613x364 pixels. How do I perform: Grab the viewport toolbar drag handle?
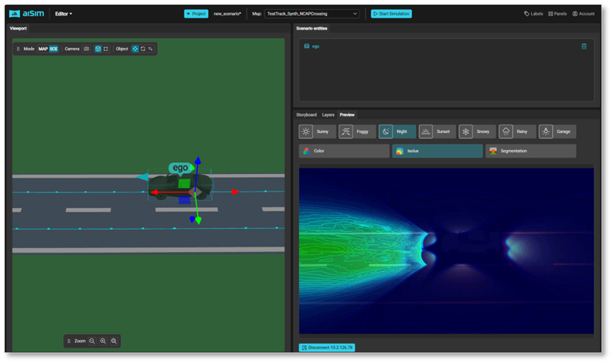click(18, 49)
